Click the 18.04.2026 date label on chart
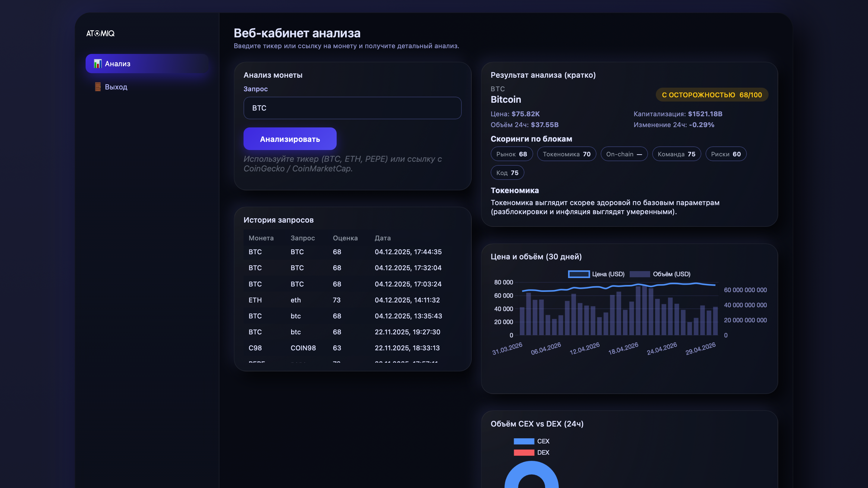 click(623, 348)
